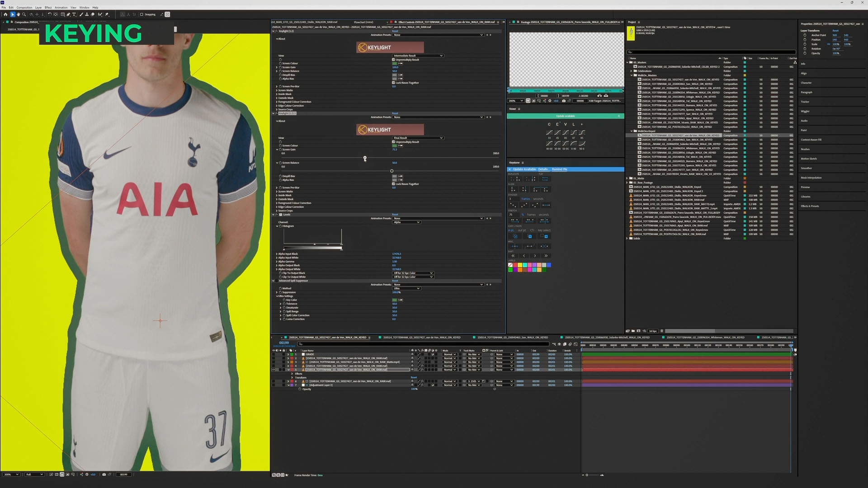Click the Project panel search field
868x488 pixels.
[x=711, y=52]
